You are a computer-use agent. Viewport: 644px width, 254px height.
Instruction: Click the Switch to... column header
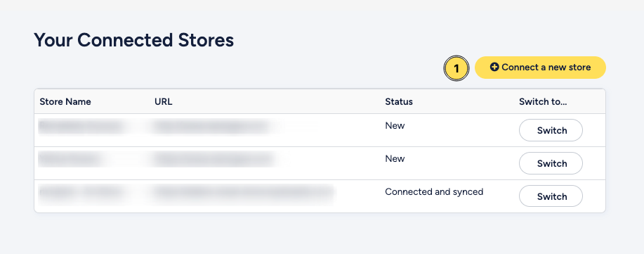click(x=543, y=102)
